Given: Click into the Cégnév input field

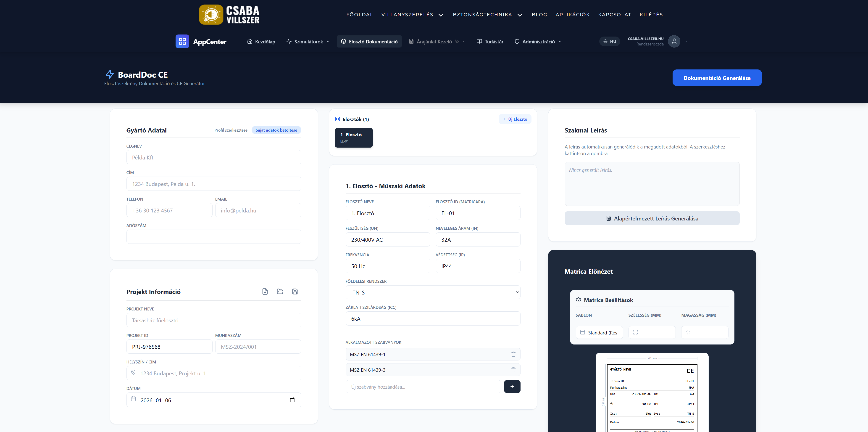Looking at the screenshot, I should coord(214,157).
